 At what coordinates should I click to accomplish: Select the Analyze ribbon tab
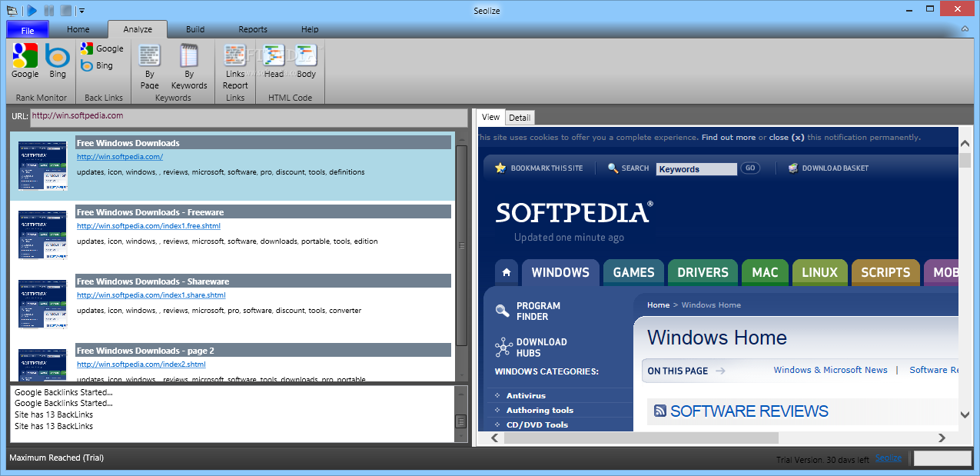click(137, 29)
